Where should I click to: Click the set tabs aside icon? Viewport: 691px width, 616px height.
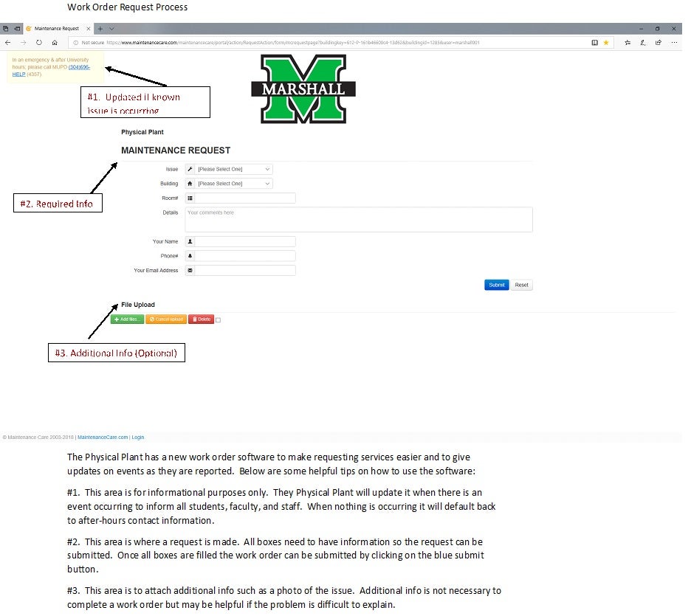17,29
